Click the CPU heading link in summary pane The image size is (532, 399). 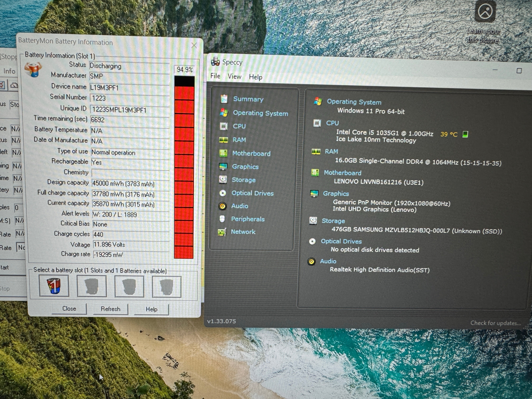332,123
